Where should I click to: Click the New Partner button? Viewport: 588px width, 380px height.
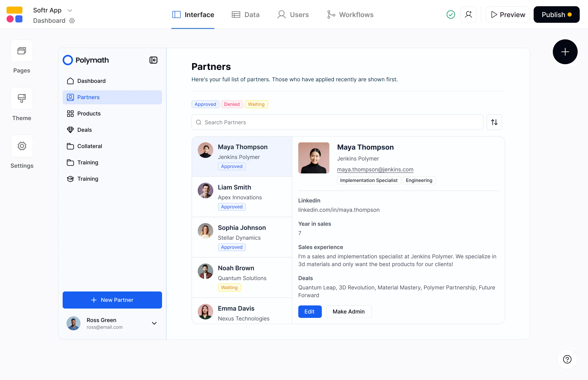112,300
